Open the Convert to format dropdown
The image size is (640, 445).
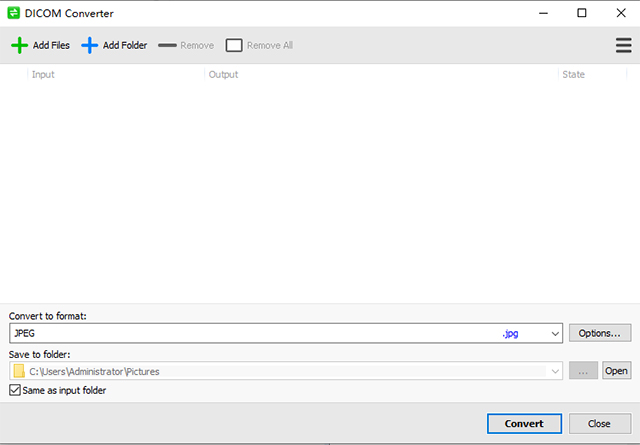(555, 334)
